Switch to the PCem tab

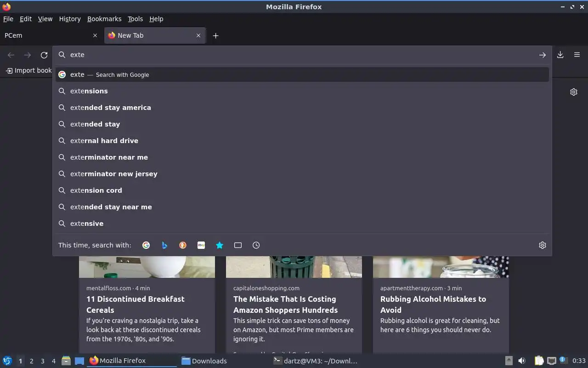(51, 35)
